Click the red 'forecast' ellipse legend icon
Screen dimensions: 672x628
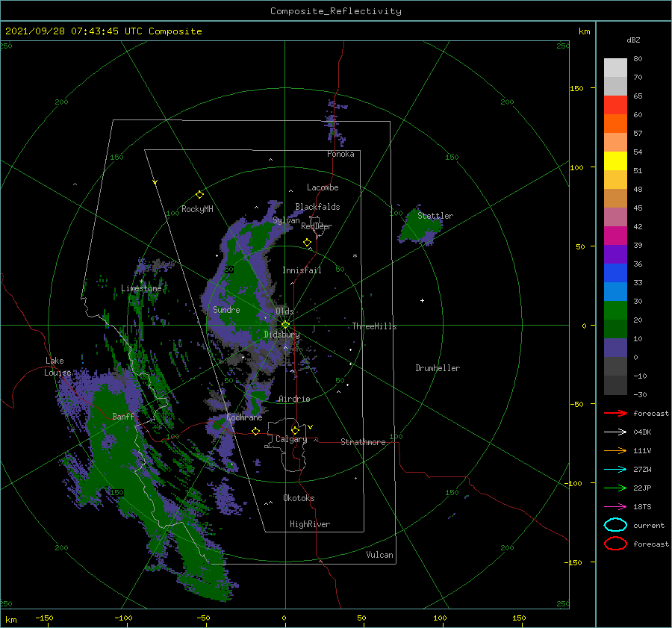pyautogui.click(x=615, y=544)
